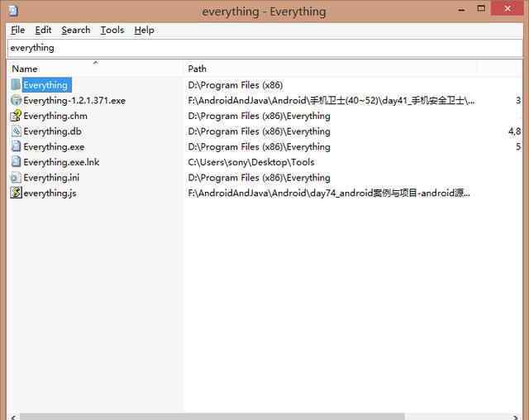The height and width of the screenshot is (420, 529).
Task: Click the Everything-1.2.1.371.exe installer icon
Action: (16, 100)
